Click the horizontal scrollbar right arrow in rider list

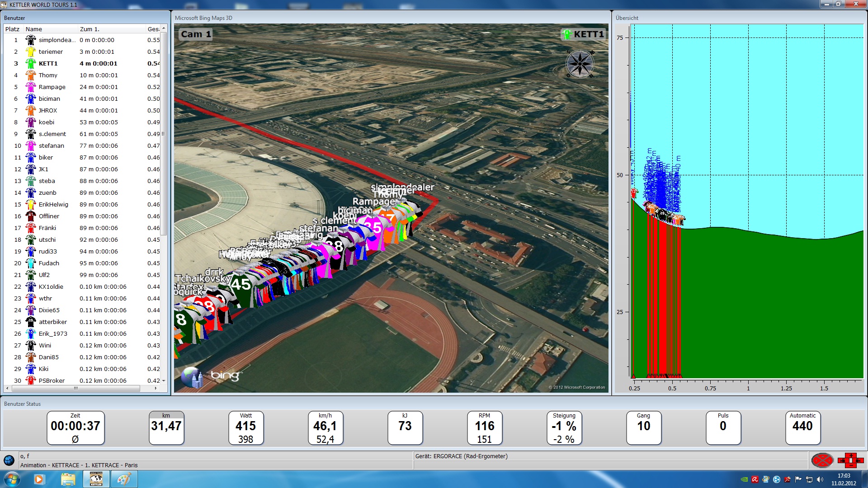156,388
